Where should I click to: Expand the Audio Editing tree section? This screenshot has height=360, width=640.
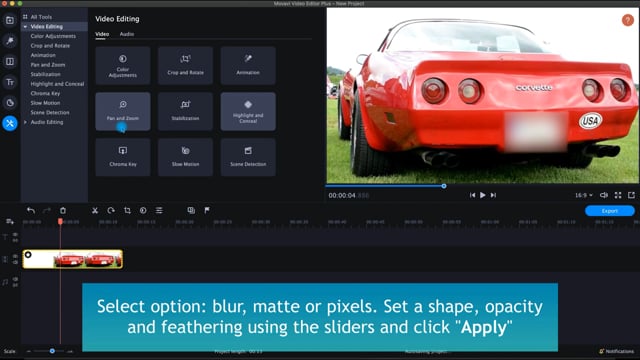pos(25,122)
